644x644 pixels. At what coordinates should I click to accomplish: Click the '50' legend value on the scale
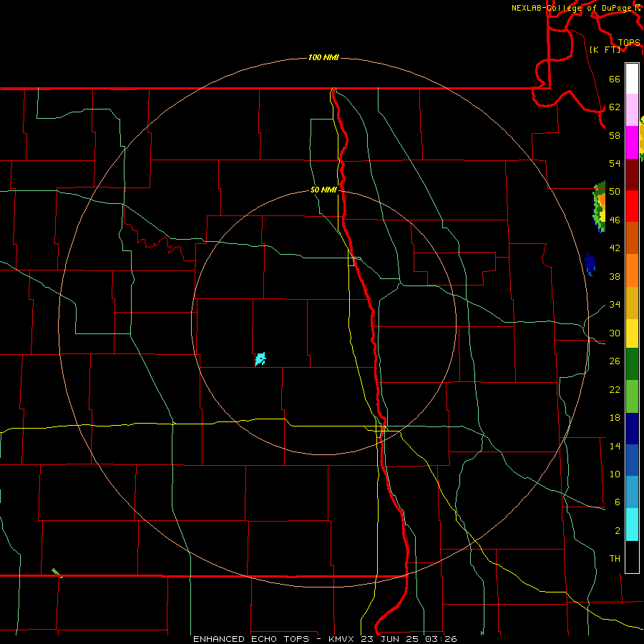pos(615,192)
